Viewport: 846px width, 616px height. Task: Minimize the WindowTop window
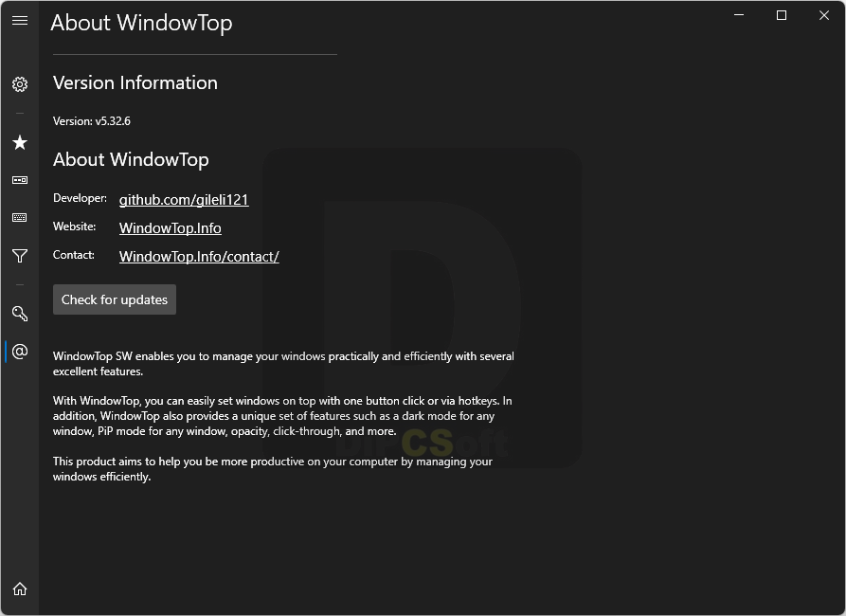(739, 15)
